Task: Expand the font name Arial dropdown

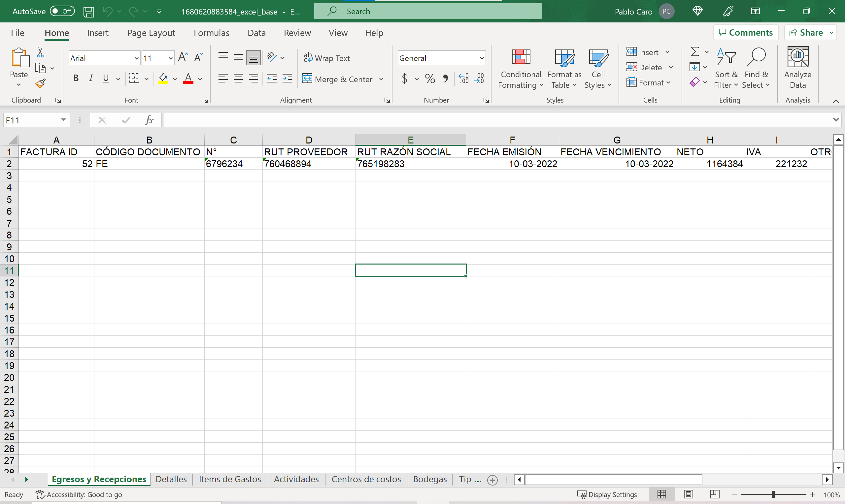Action: pos(136,58)
